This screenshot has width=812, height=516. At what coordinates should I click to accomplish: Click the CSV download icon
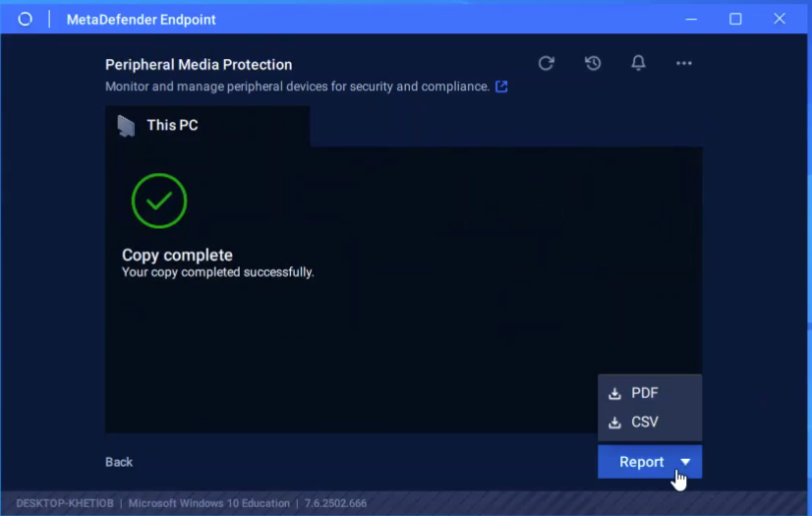pyautogui.click(x=614, y=423)
